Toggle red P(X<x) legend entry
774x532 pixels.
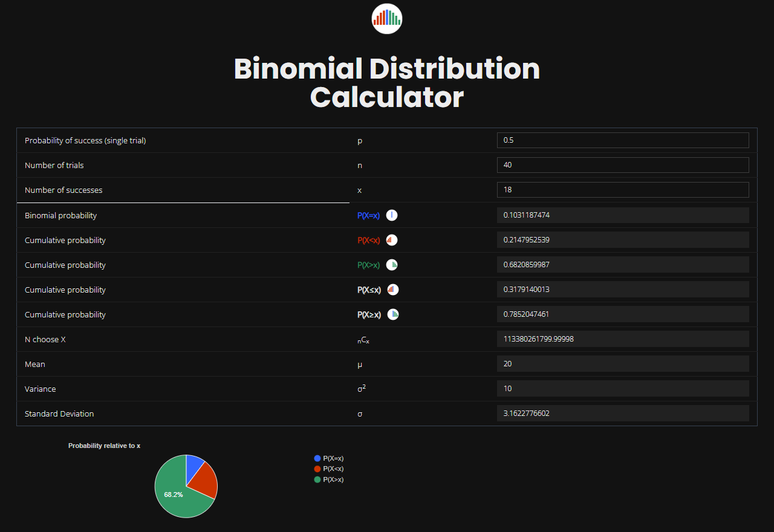click(329, 469)
